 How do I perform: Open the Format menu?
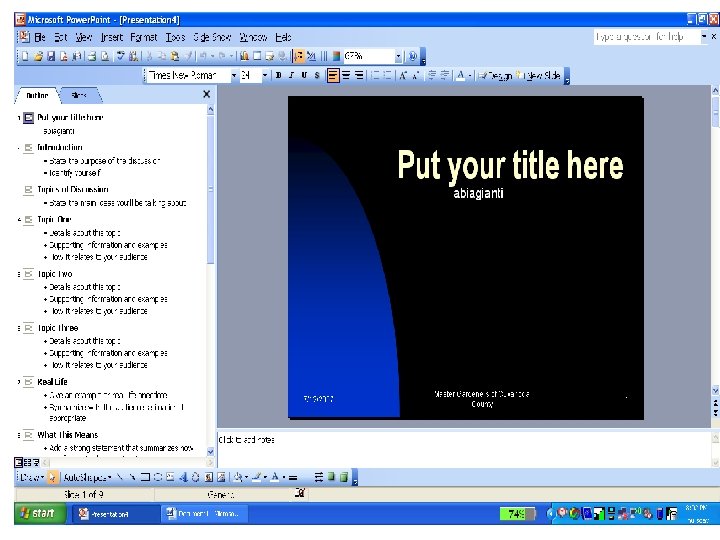coord(144,37)
